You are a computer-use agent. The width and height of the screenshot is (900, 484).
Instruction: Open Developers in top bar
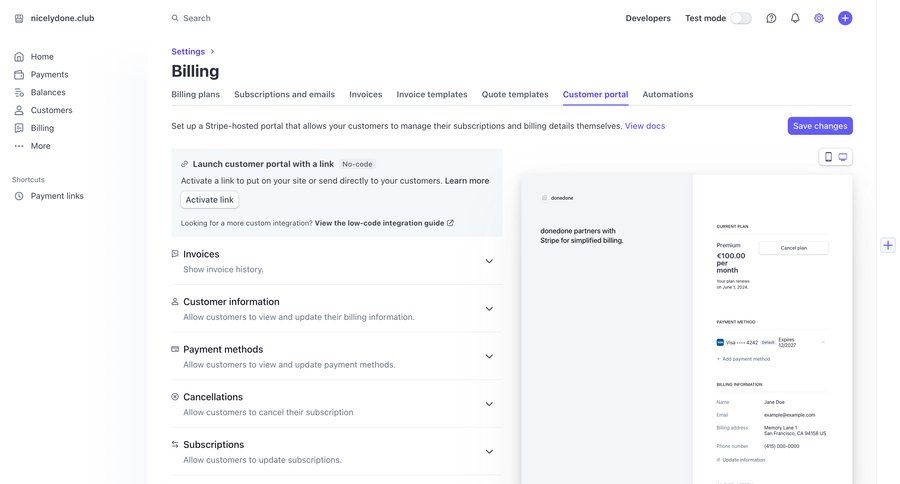point(647,18)
